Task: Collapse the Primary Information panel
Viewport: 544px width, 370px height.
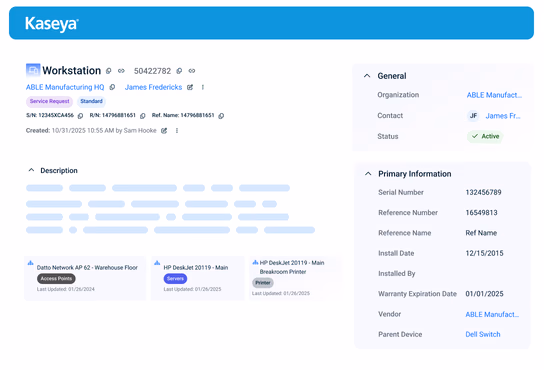Action: (368, 174)
